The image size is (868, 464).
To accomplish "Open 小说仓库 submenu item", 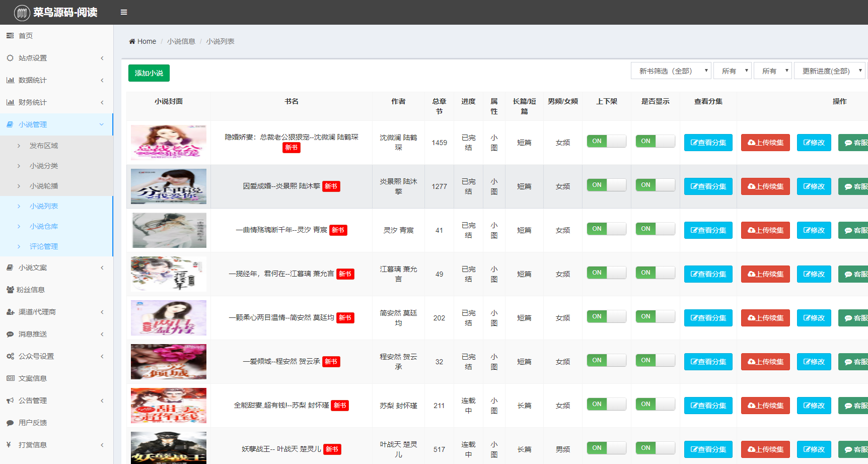I will [x=44, y=226].
